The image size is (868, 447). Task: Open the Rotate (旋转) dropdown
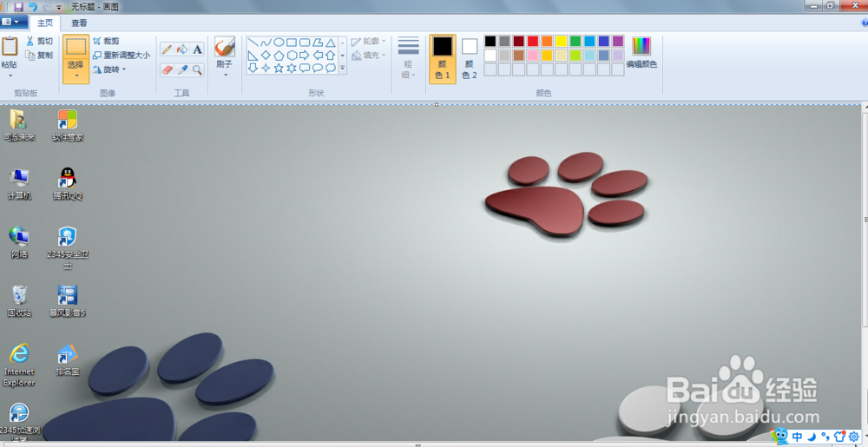click(109, 69)
